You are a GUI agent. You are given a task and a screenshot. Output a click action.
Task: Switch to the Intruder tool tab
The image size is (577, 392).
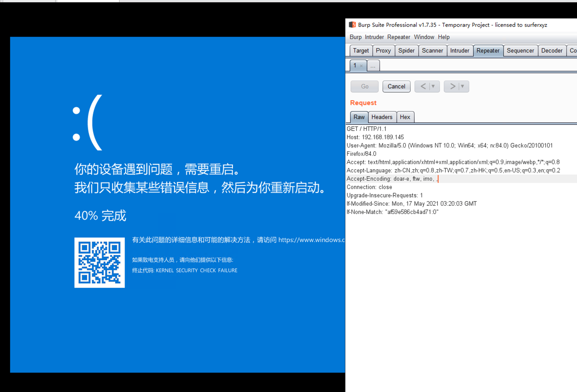point(460,51)
